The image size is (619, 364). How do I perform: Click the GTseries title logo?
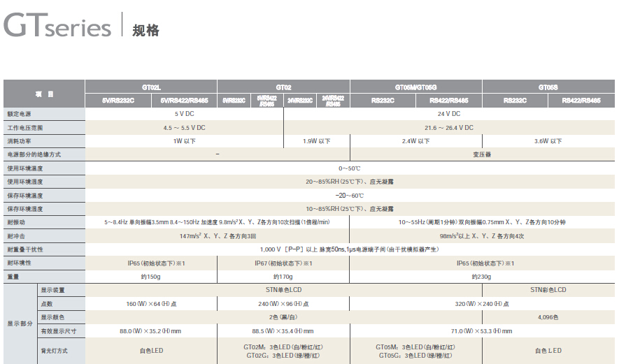57,27
